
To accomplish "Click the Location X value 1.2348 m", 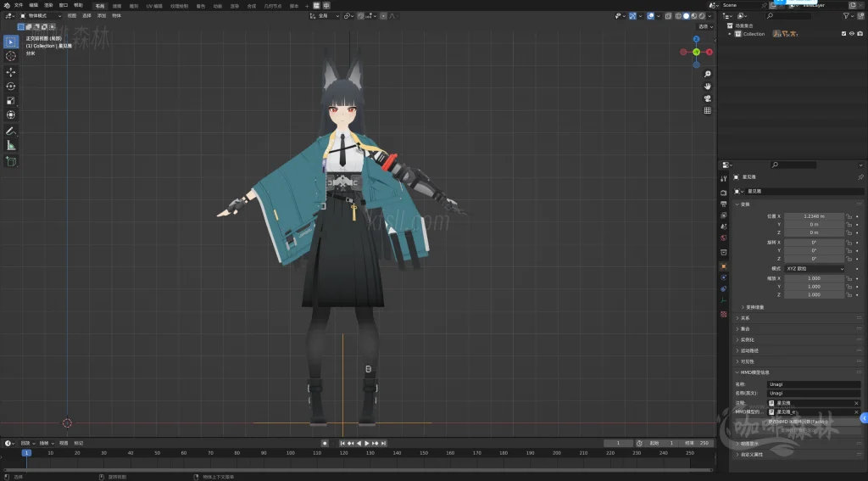I will 815,216.
